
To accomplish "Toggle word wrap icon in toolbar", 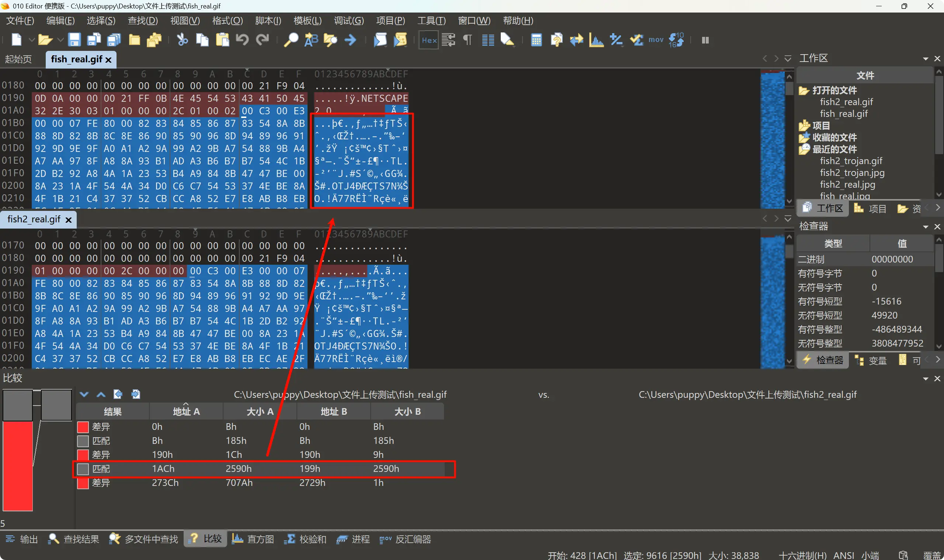I will 448,39.
